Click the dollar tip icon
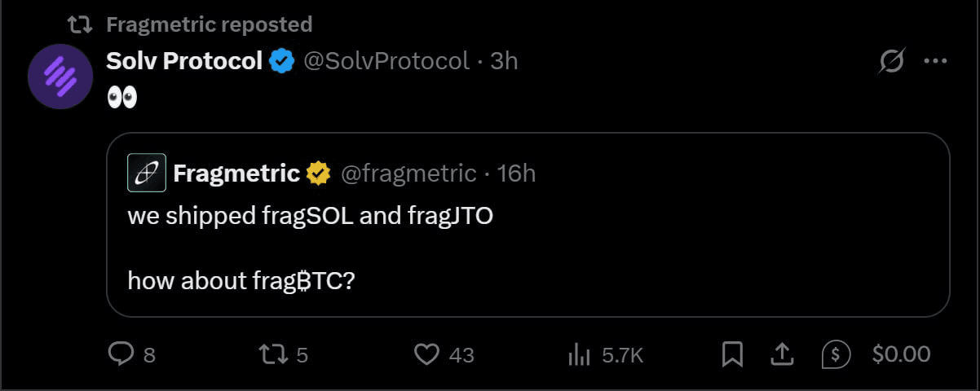 click(836, 354)
